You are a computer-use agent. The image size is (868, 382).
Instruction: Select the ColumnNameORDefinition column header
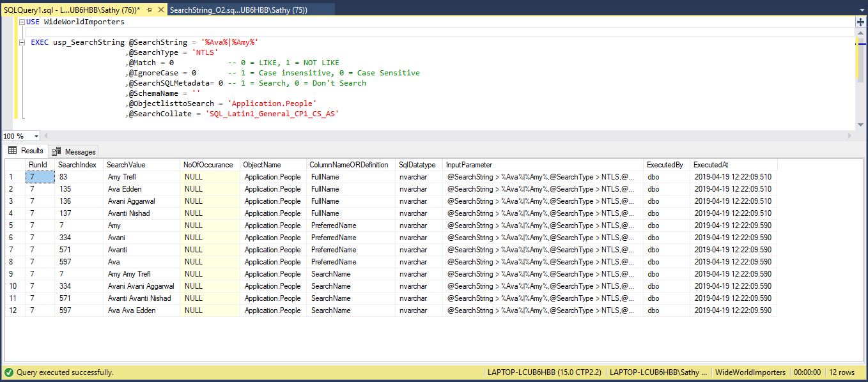350,165
